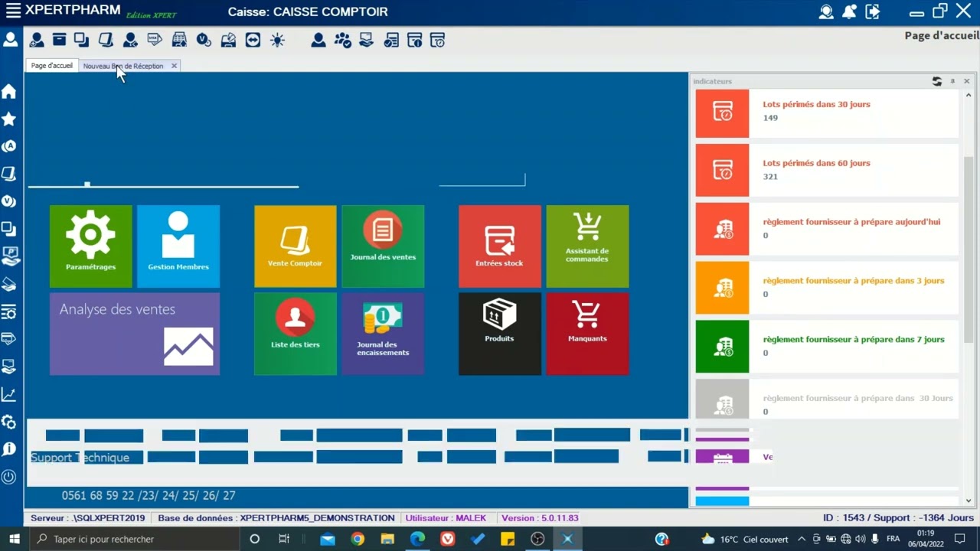
Task: Open the Produits tile
Action: point(500,334)
